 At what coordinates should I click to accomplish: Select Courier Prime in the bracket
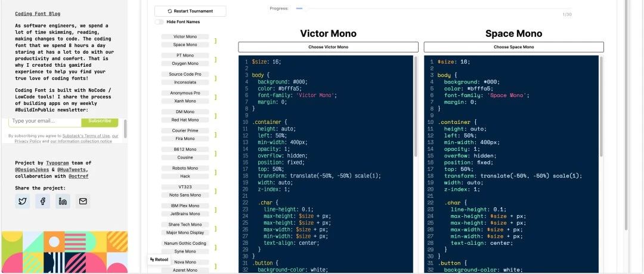click(x=185, y=130)
